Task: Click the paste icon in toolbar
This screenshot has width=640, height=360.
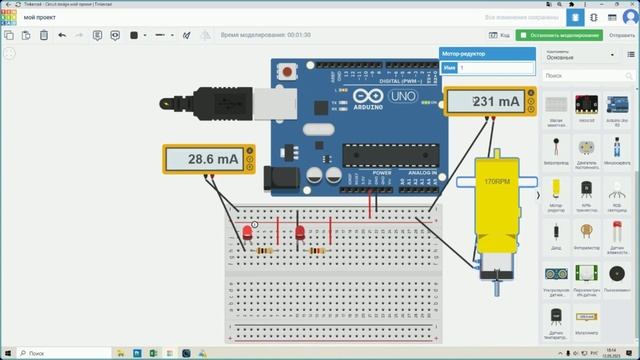Action: pyautogui.click(x=26, y=36)
